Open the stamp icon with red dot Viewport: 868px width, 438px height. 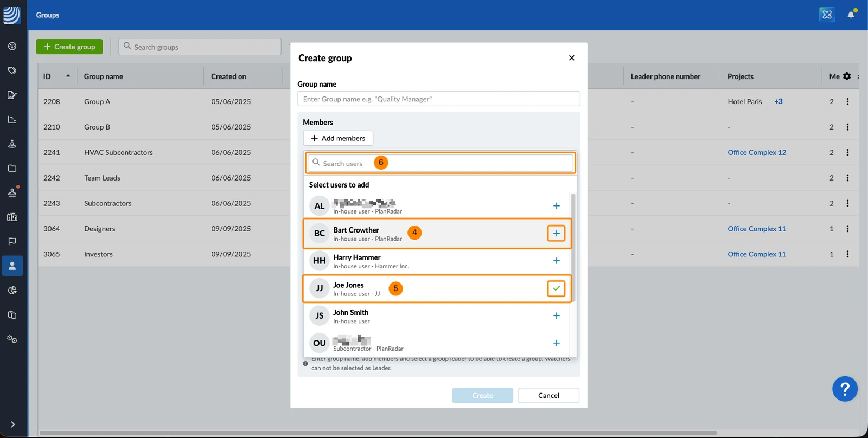coord(12,192)
